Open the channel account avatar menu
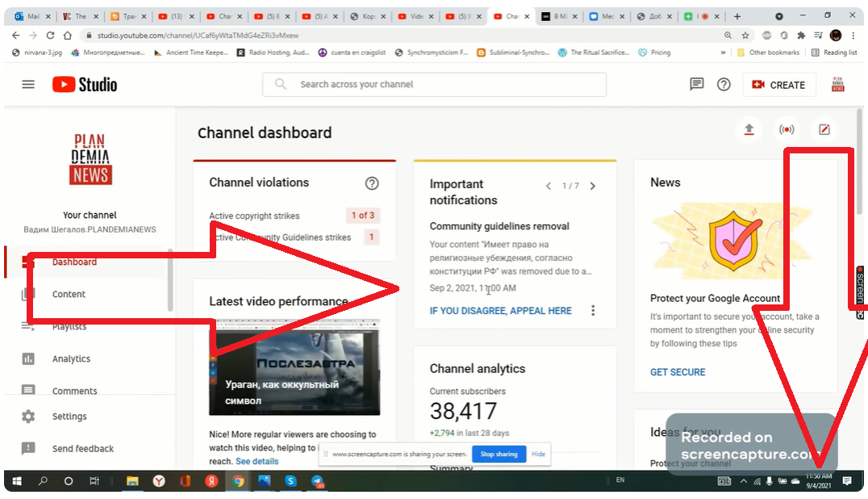Screen dimensions: 868x499 click(x=837, y=84)
